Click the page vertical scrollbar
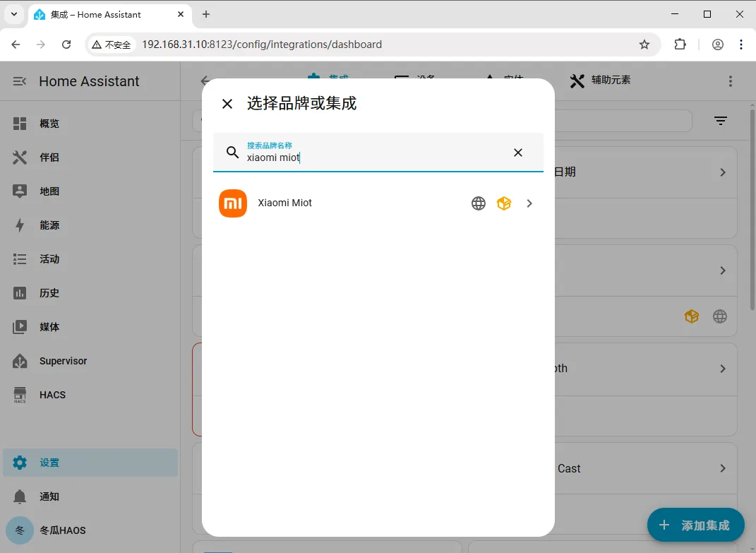Viewport: 756px width, 553px height. [x=752, y=210]
